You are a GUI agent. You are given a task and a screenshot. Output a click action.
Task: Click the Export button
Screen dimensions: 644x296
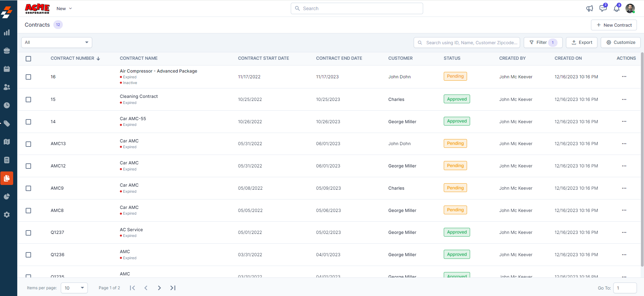(x=582, y=43)
